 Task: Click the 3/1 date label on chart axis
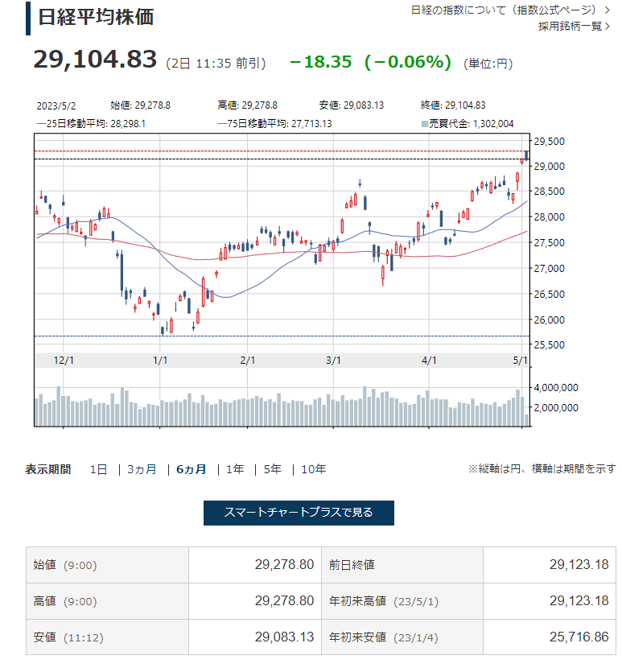333,361
